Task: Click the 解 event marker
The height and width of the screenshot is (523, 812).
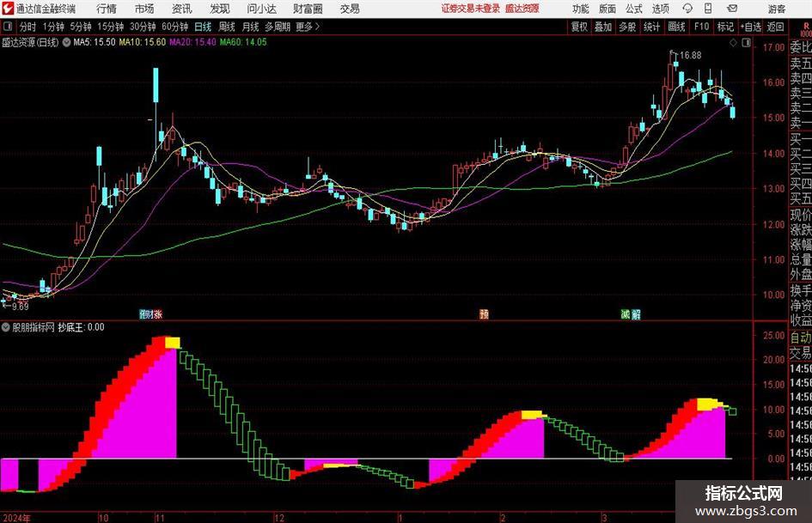Action: [x=636, y=313]
